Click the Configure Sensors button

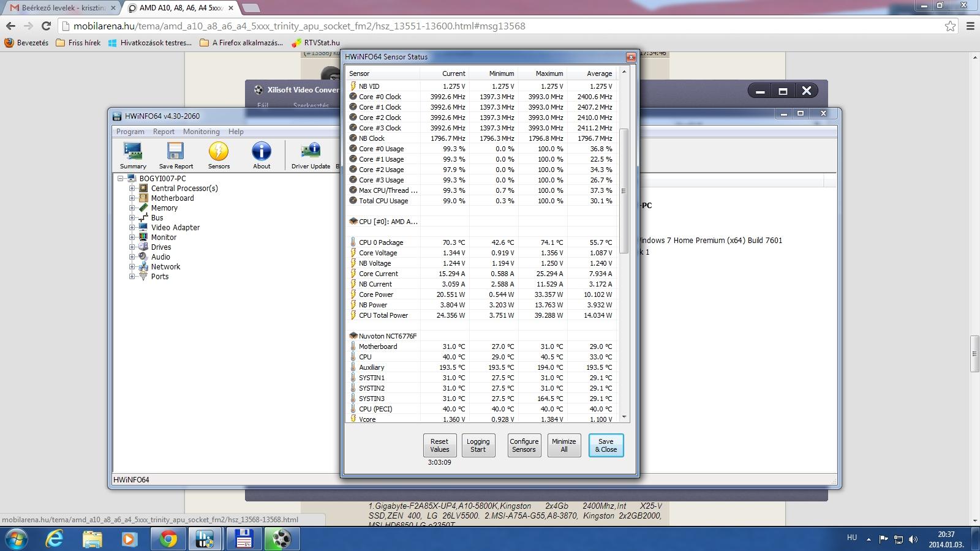point(524,445)
